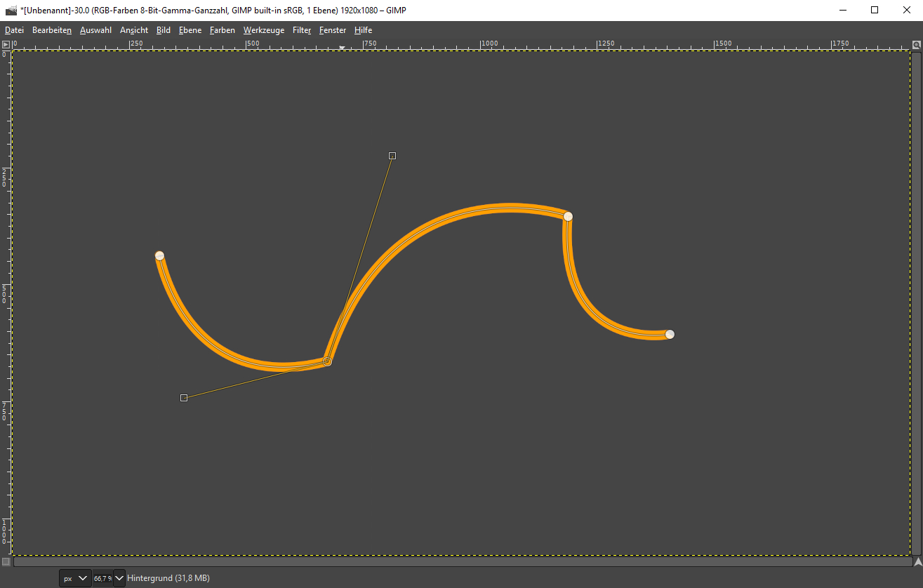Open the Datei menu
The height and width of the screenshot is (588, 923).
click(x=14, y=30)
